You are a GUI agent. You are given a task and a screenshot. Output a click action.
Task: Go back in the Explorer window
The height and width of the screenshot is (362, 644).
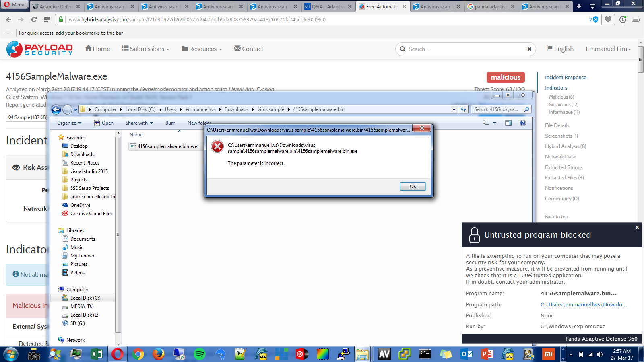(56, 109)
